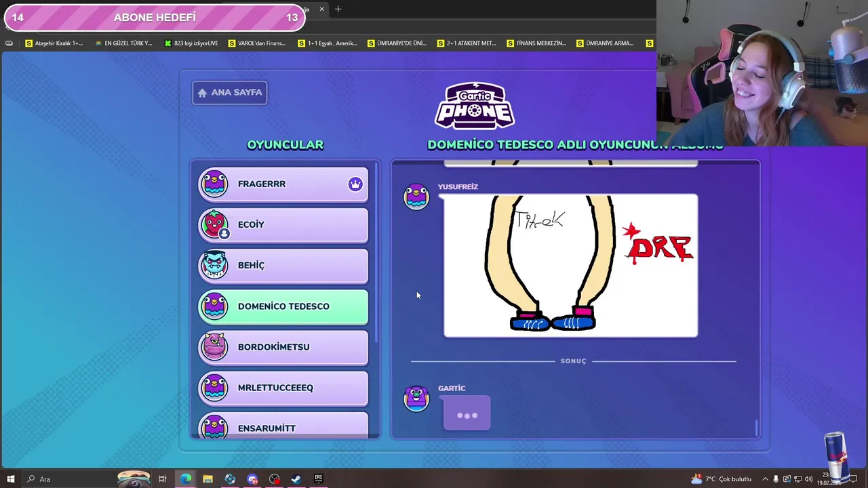Click the tab groups icon in bookmarks bar
The width and height of the screenshot is (868, 488).
tap(9, 43)
